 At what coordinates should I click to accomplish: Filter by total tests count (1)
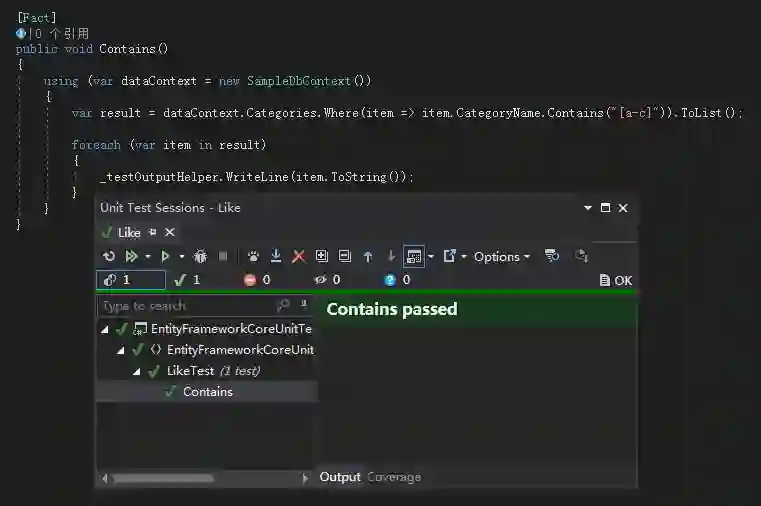point(131,280)
